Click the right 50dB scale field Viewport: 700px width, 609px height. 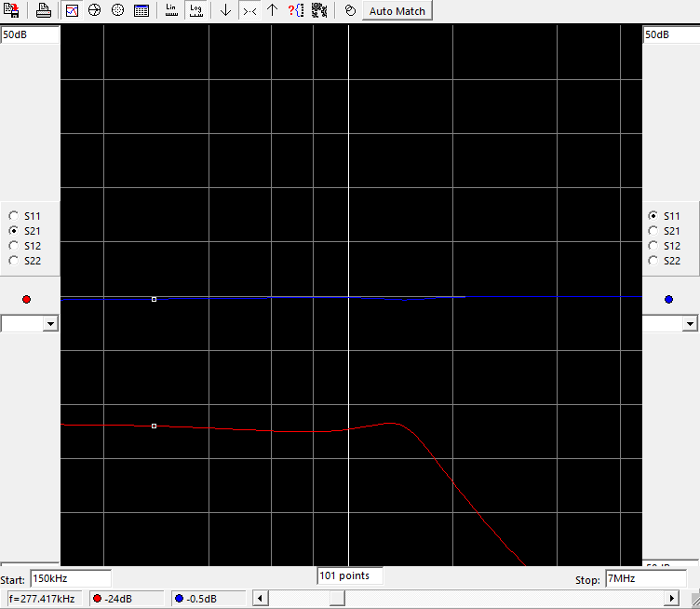(x=671, y=34)
